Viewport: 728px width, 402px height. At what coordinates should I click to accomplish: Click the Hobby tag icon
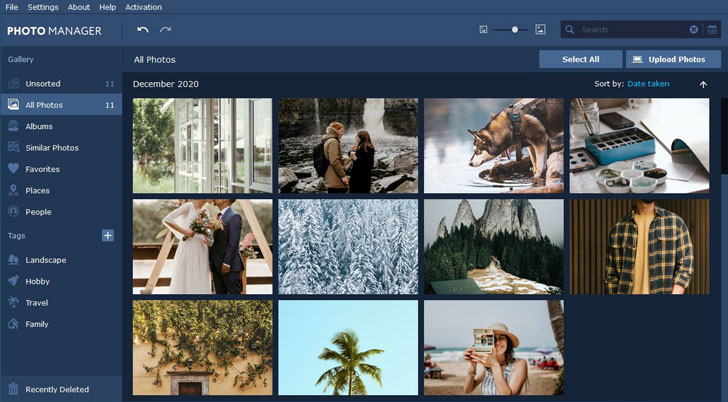[13, 281]
